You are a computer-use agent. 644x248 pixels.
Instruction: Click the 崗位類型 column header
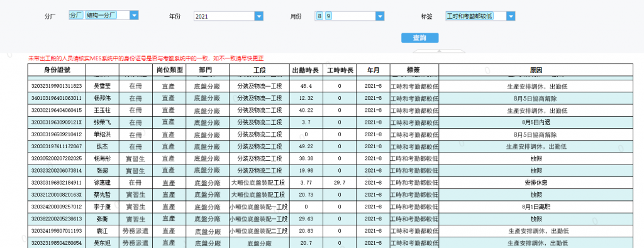click(170, 70)
